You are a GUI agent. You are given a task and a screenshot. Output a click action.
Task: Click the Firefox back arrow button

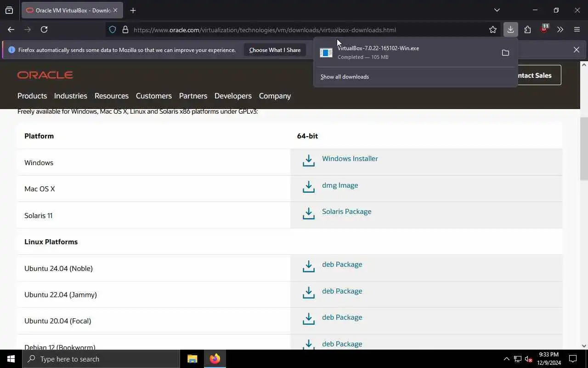tap(11, 29)
